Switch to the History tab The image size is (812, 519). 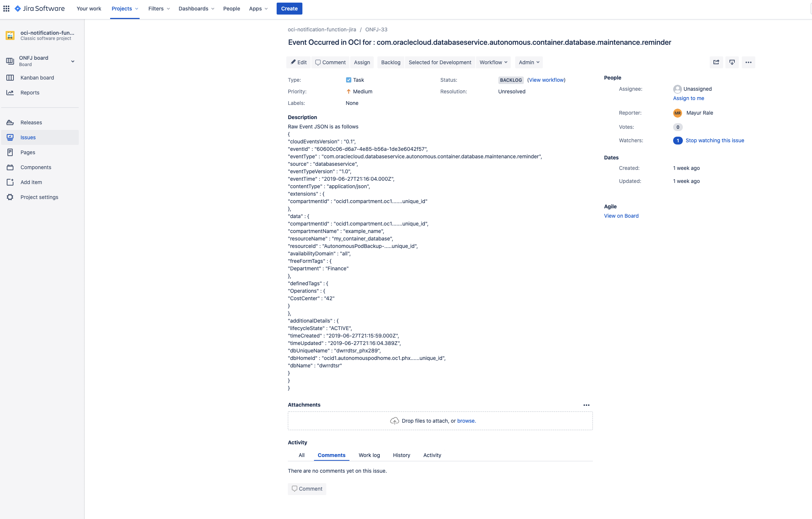click(x=401, y=455)
